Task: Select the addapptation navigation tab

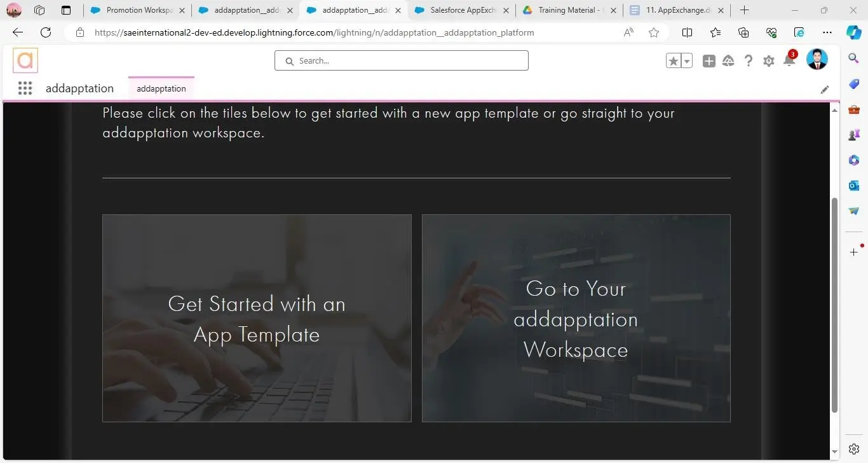Action: coord(161,88)
